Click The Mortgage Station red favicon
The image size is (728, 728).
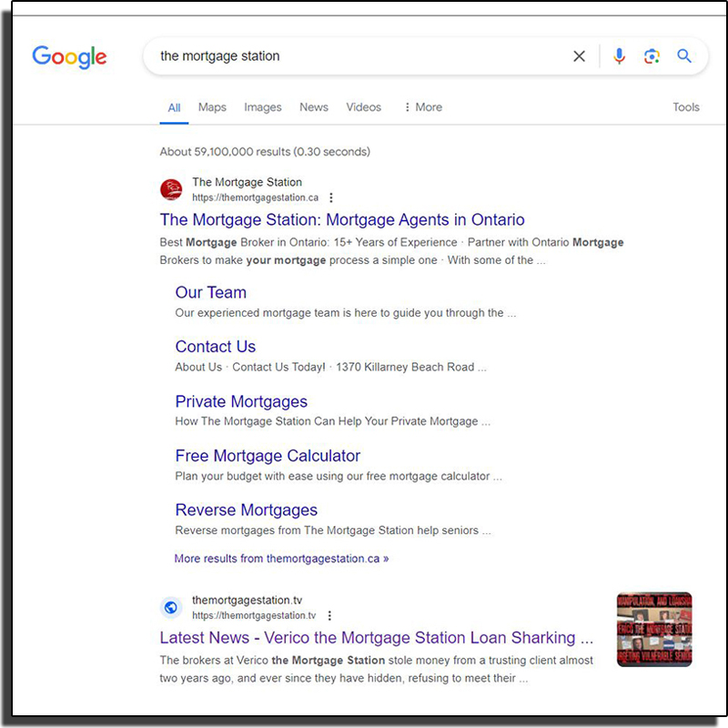[171, 189]
